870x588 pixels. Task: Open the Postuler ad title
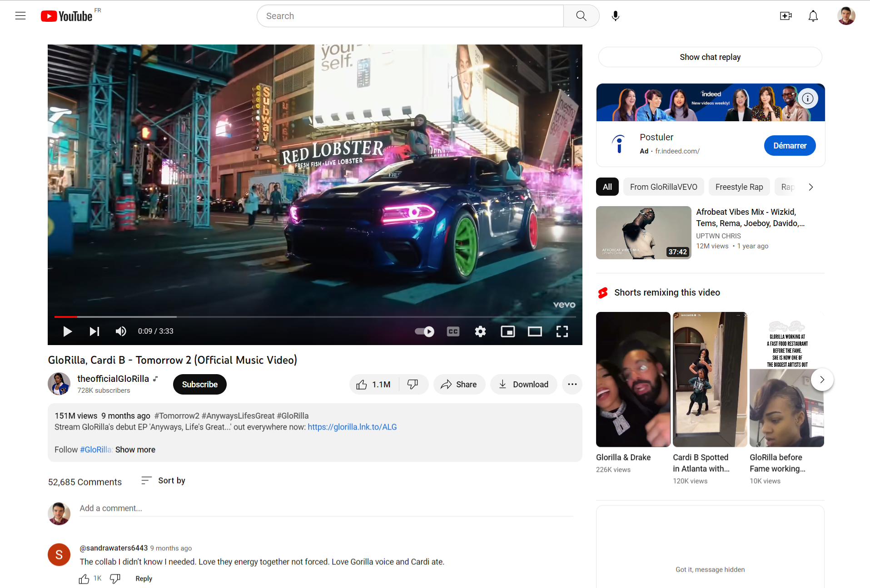(656, 137)
